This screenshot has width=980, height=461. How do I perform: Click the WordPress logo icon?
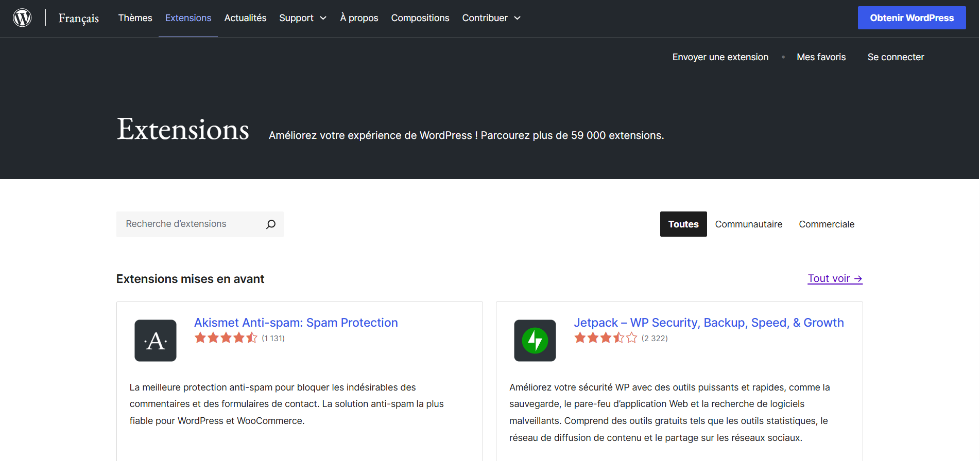(x=22, y=18)
